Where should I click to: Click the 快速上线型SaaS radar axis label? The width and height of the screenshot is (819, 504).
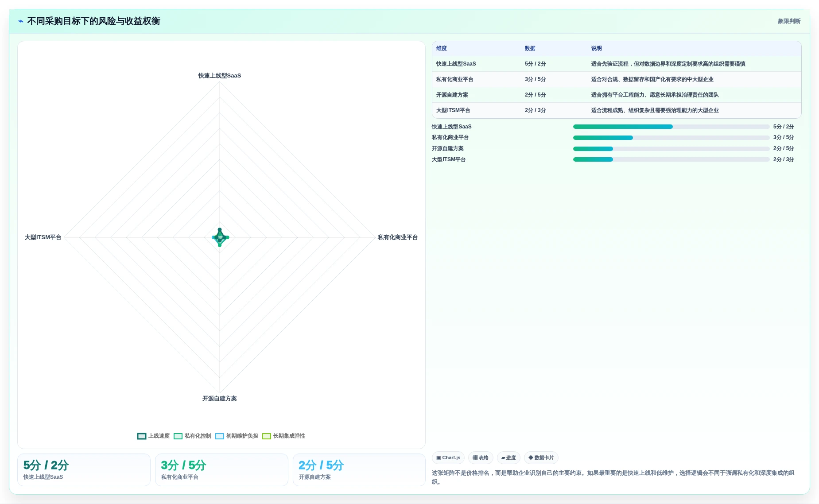[220, 76]
